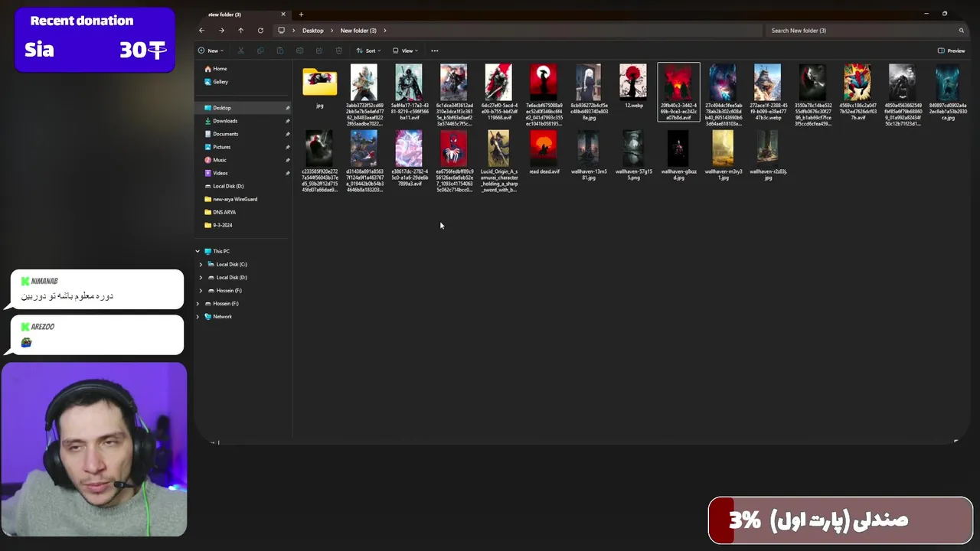Click the Cut scissors icon

click(240, 51)
